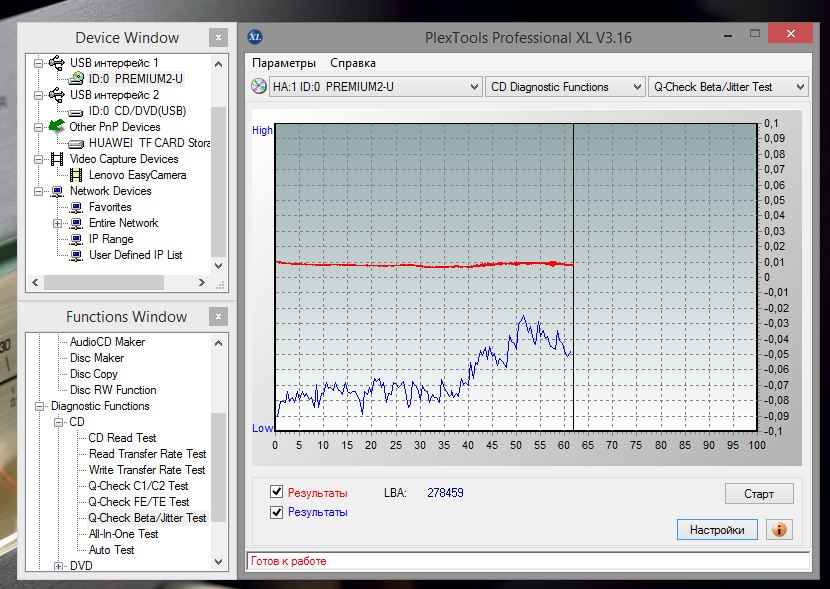Image resolution: width=830 pixels, height=589 pixels.
Task: Select Q-Check C1/C2 Test
Action: click(138, 486)
